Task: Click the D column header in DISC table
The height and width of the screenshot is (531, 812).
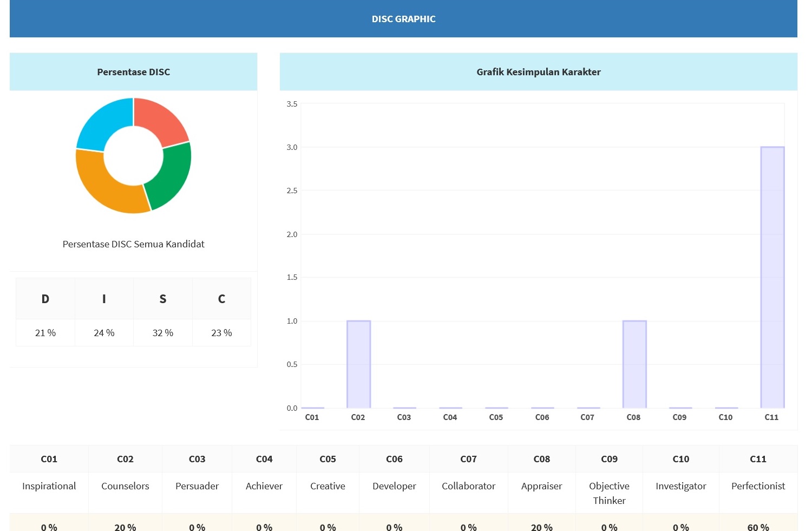Action: pyautogui.click(x=45, y=299)
